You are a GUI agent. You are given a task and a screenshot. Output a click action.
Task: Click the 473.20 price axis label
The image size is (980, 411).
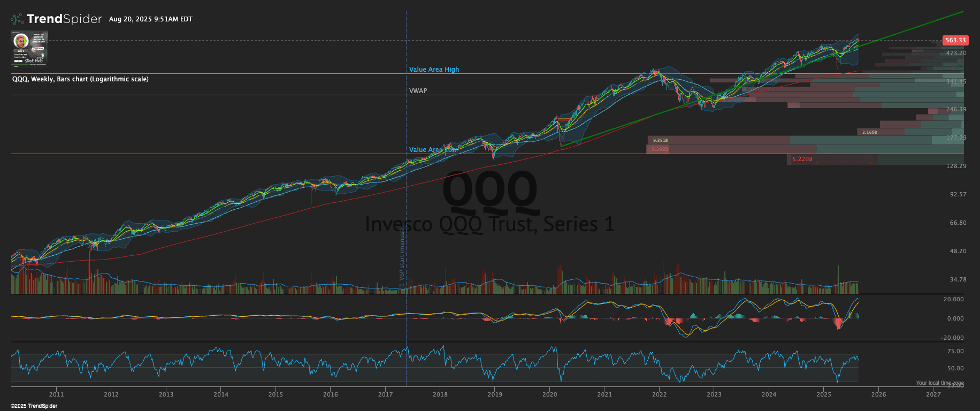tap(956, 53)
